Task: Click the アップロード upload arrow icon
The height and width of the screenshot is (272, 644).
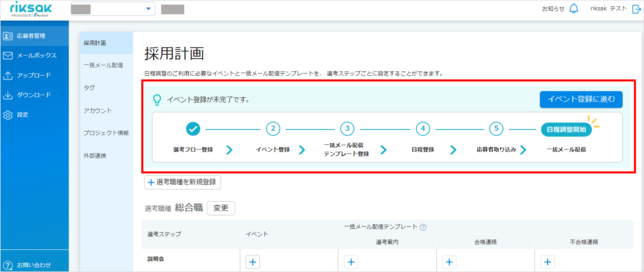Action: click(8, 75)
